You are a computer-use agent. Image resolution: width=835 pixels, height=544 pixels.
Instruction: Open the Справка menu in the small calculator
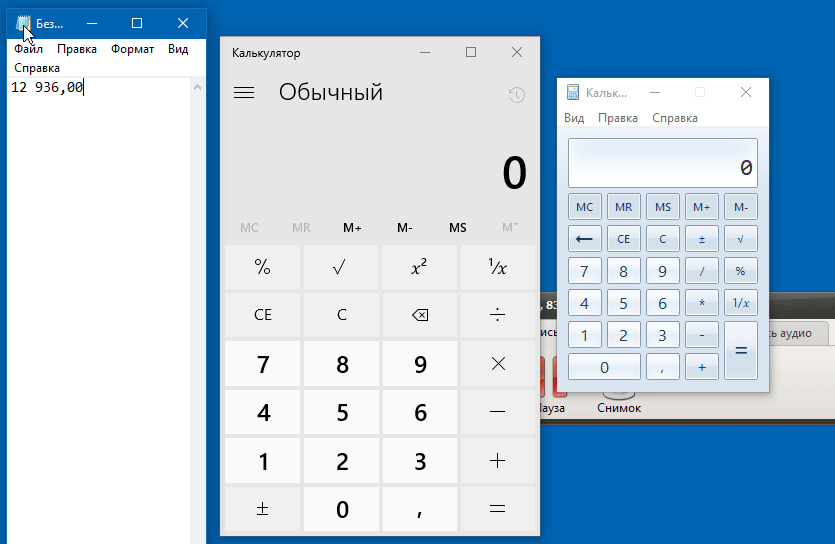[675, 118]
